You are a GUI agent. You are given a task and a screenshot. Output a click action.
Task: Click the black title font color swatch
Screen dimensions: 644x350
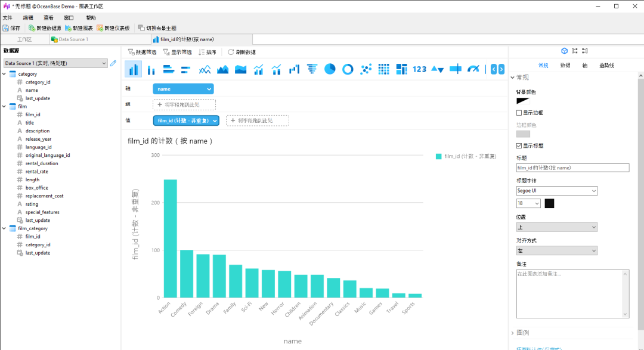(549, 203)
